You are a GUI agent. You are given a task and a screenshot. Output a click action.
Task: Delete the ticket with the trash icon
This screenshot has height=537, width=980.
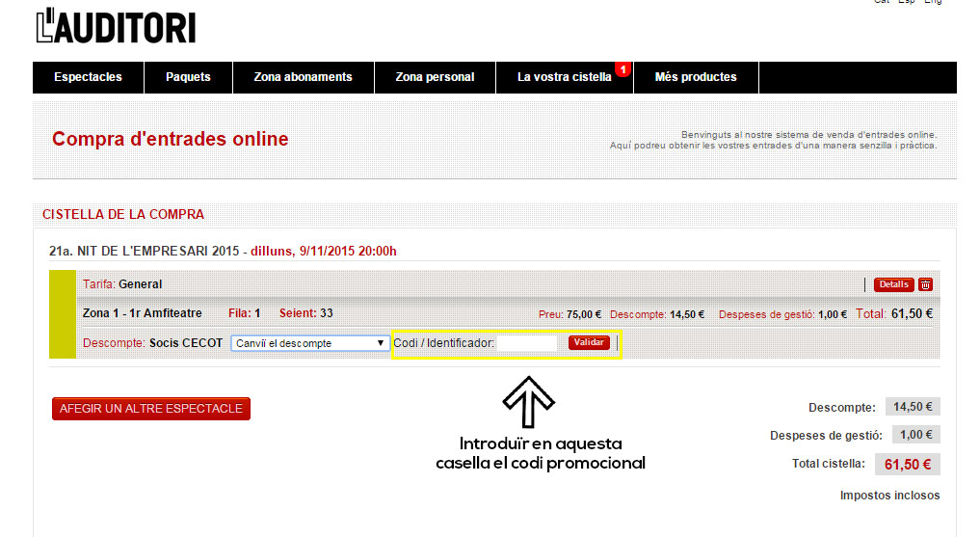(925, 284)
